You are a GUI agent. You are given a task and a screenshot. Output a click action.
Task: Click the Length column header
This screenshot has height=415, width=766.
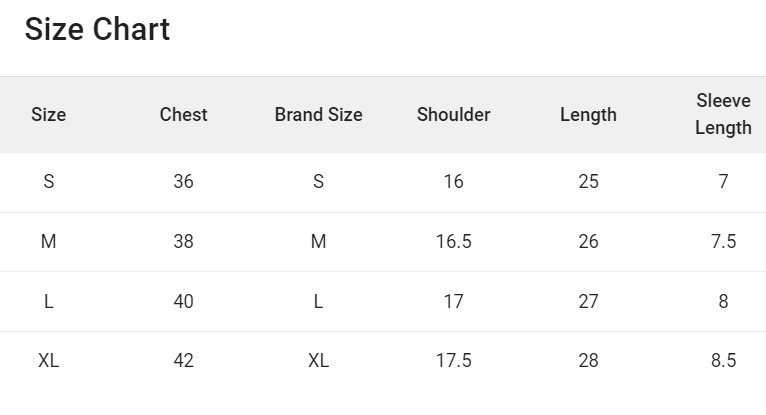pos(588,115)
